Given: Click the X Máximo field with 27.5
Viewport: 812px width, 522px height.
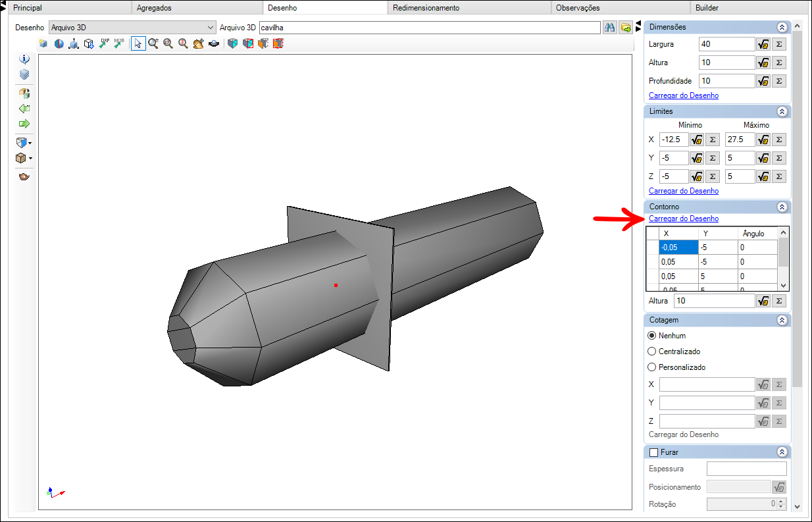Looking at the screenshot, I should point(740,140).
